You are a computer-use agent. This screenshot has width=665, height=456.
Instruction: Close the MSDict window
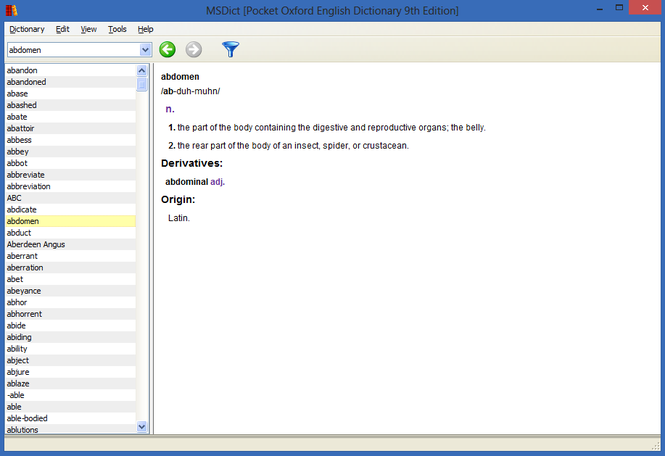coord(645,8)
